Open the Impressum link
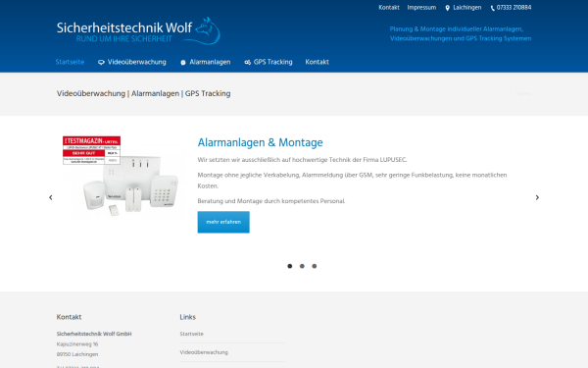The image size is (588, 368). click(421, 8)
